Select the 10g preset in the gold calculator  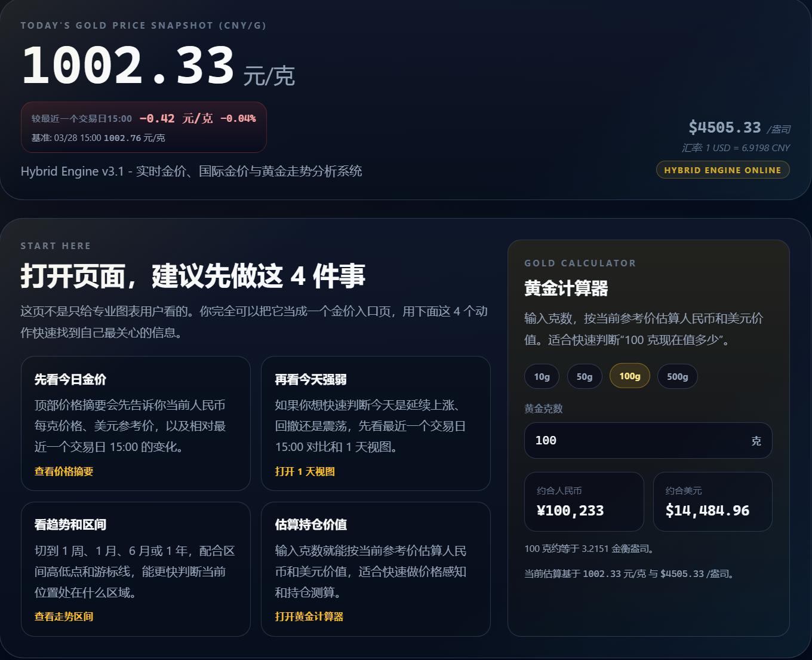coord(541,376)
